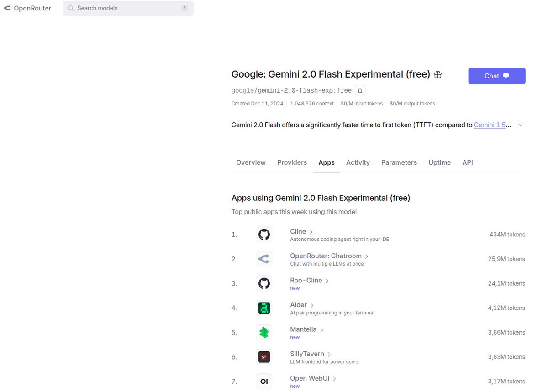Expand the Aider entry using its arrow
The height and width of the screenshot is (392, 548).
313,305
